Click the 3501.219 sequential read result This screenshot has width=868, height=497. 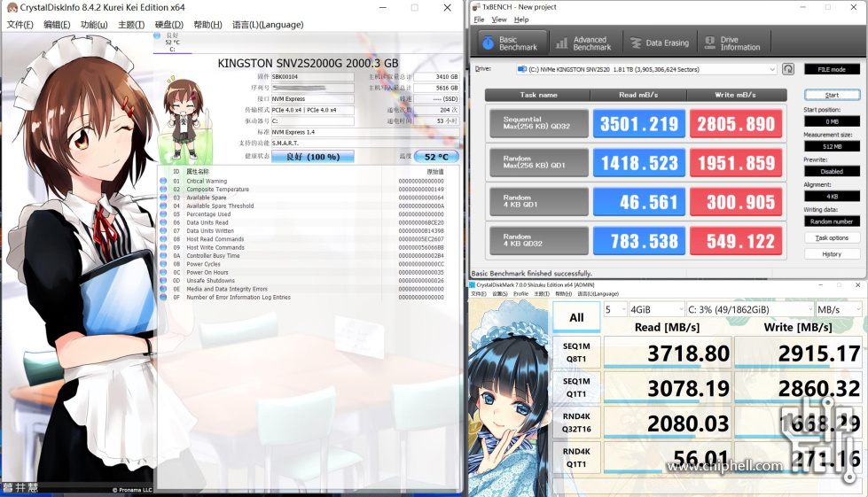[639, 123]
